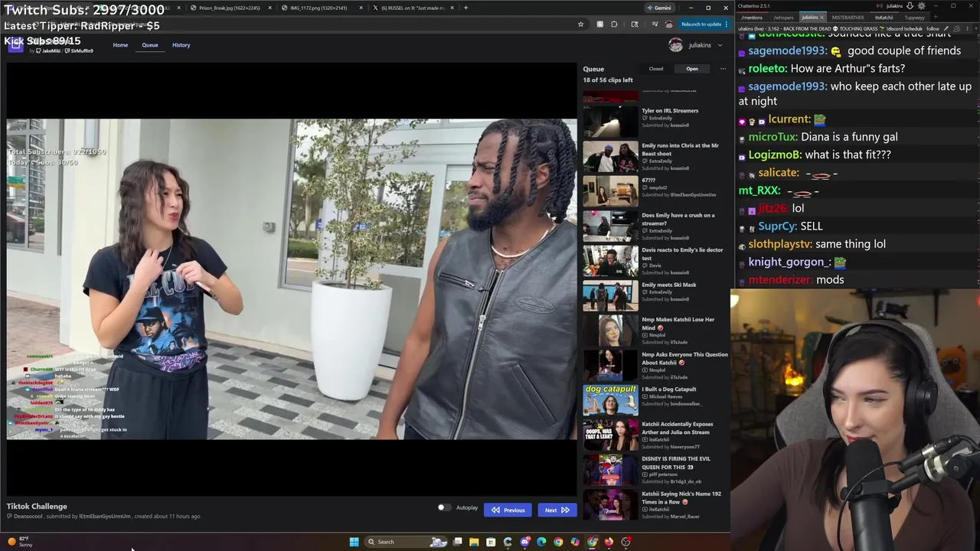The height and width of the screenshot is (551, 980).
Task: Select the '67???' clip thumbnail
Action: [x=610, y=191]
